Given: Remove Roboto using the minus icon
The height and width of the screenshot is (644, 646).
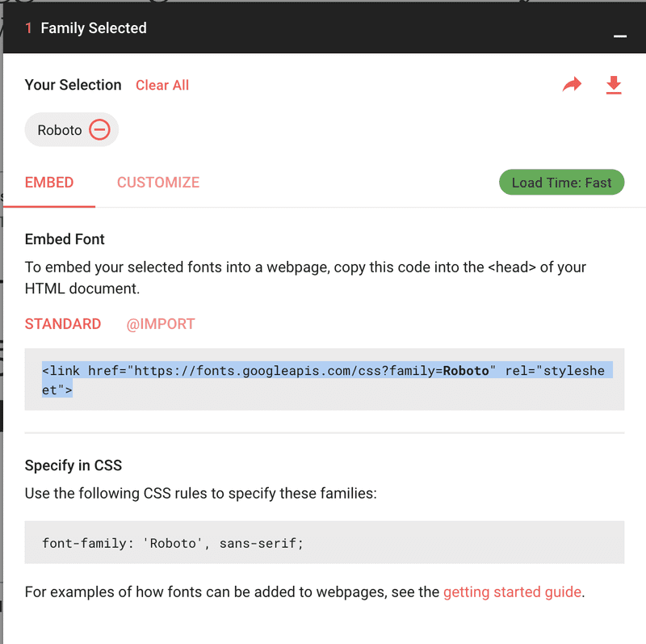Looking at the screenshot, I should (x=99, y=129).
